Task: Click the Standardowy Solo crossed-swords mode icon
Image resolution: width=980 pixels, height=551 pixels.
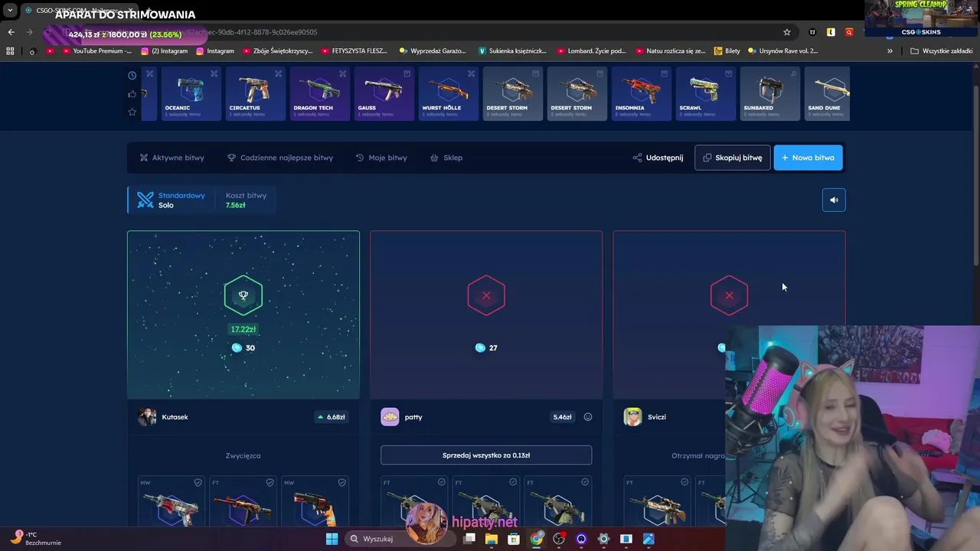Action: tap(145, 200)
